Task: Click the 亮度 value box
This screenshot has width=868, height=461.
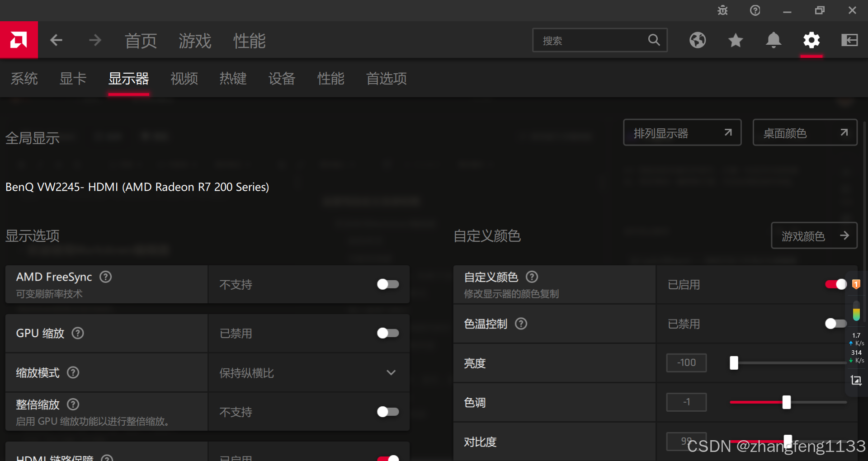Action: pos(686,362)
